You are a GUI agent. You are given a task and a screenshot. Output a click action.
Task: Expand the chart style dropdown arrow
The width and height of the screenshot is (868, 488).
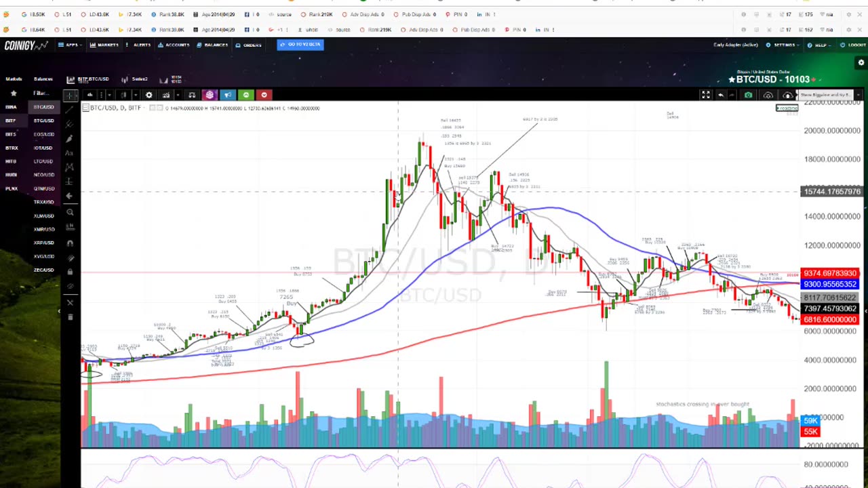pos(136,95)
